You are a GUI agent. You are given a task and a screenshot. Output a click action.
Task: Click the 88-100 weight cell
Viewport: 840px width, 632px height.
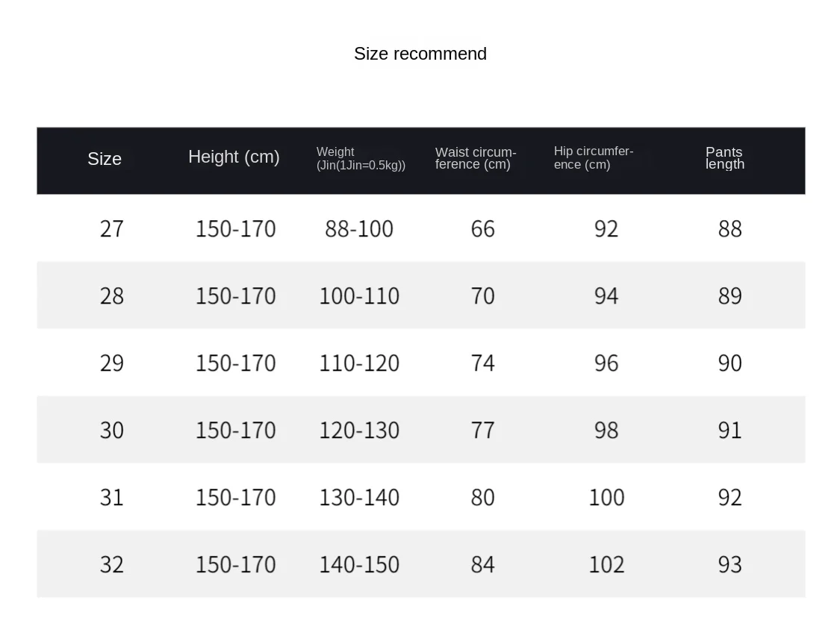pos(359,229)
